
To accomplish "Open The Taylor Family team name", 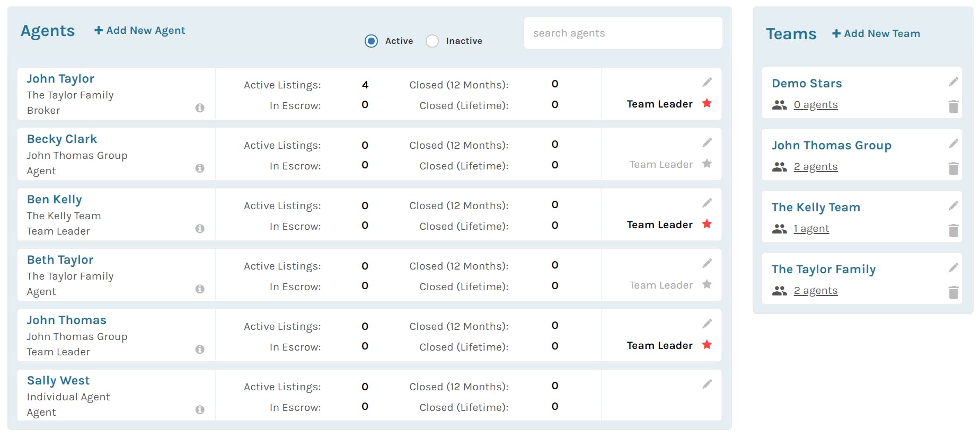I will [x=823, y=270].
